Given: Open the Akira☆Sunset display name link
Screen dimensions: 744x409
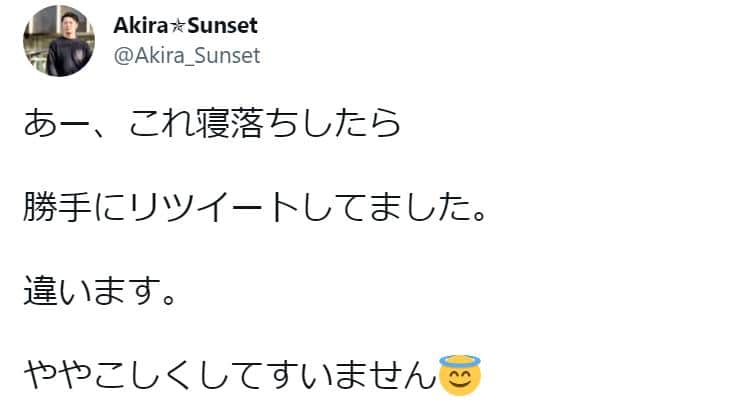Looking at the screenshot, I should [182, 24].
